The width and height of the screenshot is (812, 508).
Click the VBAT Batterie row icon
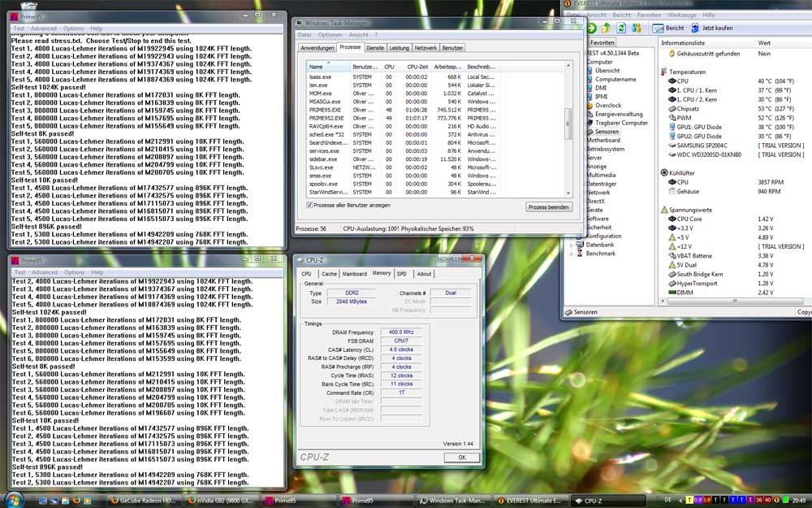(672, 255)
